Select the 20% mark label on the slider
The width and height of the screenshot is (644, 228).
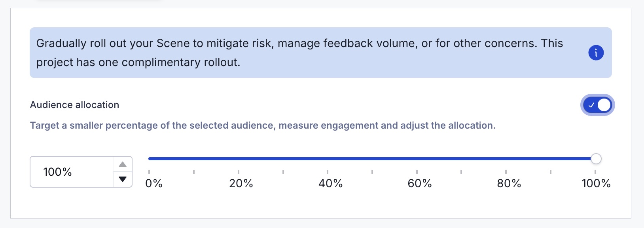point(241,183)
